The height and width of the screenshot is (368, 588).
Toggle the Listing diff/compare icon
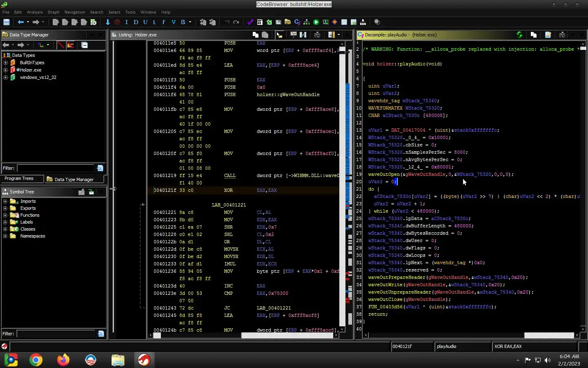(x=303, y=35)
